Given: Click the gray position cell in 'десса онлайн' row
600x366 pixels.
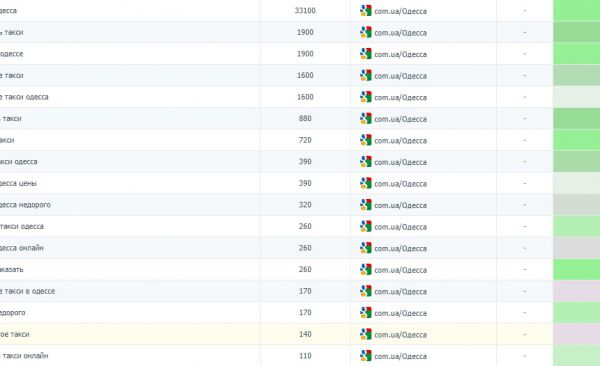Looking at the screenshot, I should (x=577, y=248).
